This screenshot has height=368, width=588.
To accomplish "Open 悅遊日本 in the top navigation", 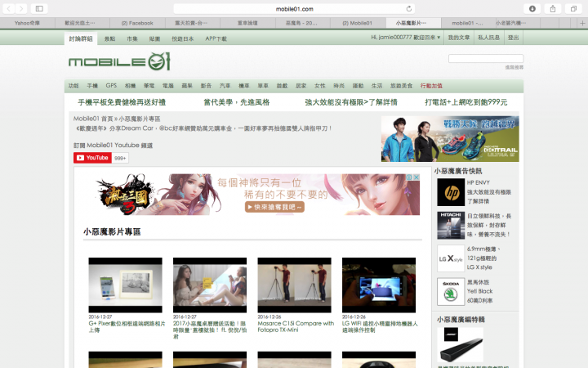I will tap(183, 38).
